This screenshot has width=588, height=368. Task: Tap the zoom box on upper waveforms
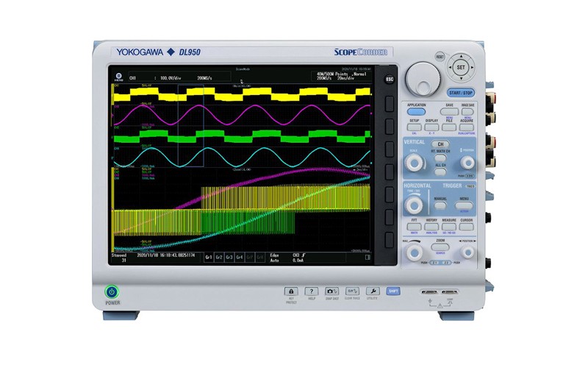click(190, 126)
